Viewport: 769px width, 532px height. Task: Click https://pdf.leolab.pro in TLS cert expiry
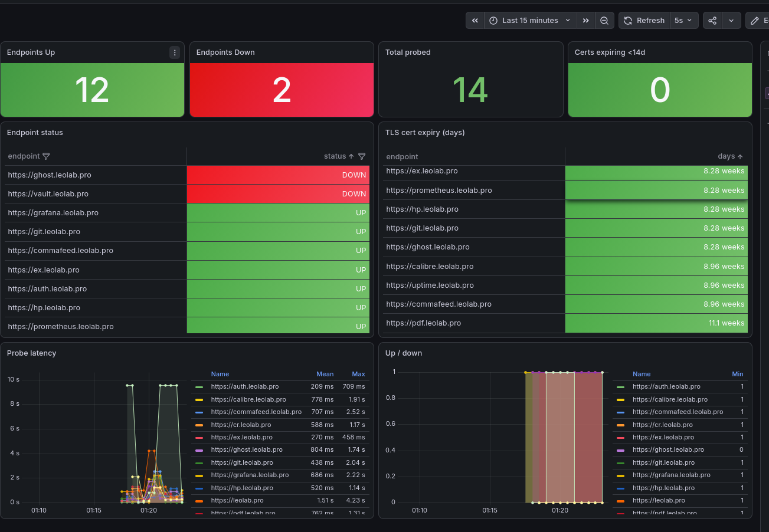pos(423,323)
